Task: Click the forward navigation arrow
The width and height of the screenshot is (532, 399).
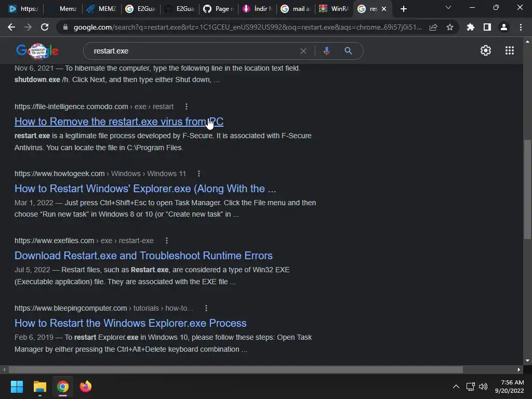Action: (x=28, y=27)
